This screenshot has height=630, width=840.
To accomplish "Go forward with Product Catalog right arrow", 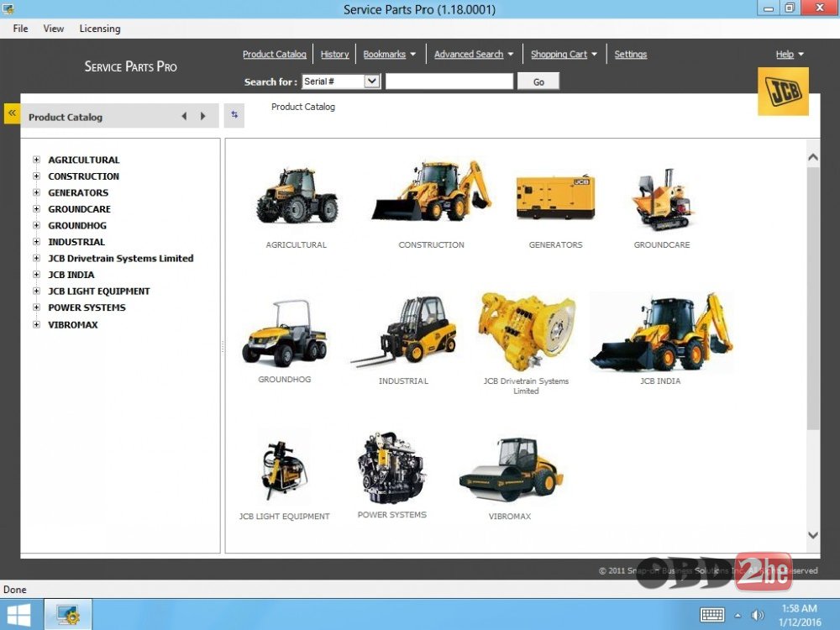I will pyautogui.click(x=203, y=116).
